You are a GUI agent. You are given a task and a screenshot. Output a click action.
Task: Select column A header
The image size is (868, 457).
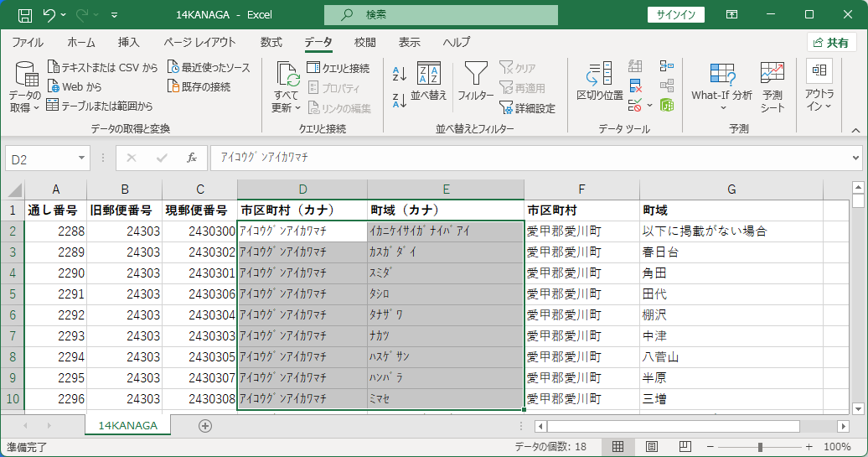55,190
